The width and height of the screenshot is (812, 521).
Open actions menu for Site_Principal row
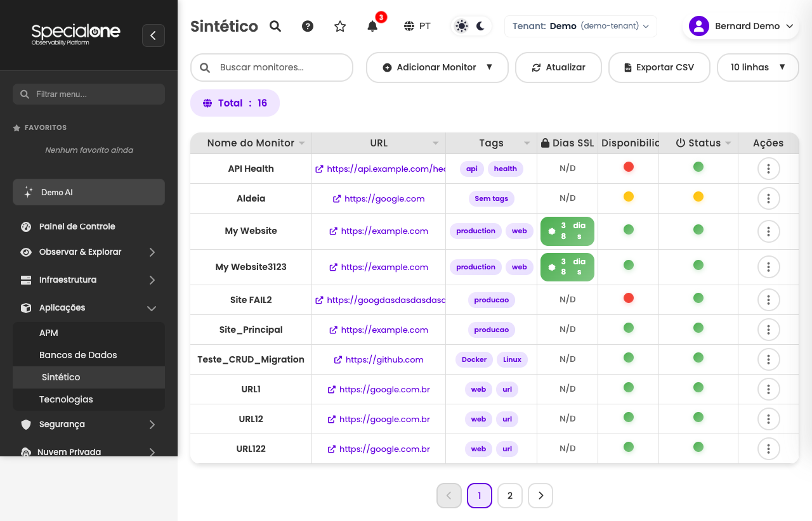click(768, 330)
